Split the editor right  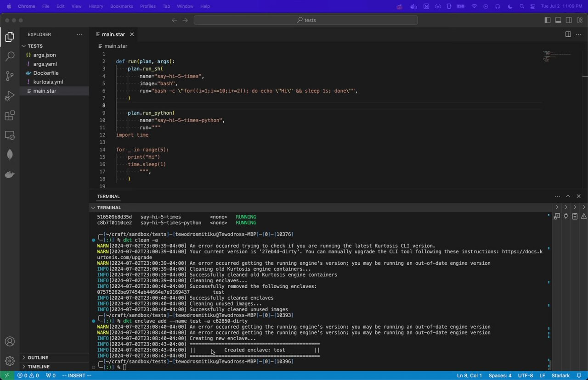(x=568, y=34)
